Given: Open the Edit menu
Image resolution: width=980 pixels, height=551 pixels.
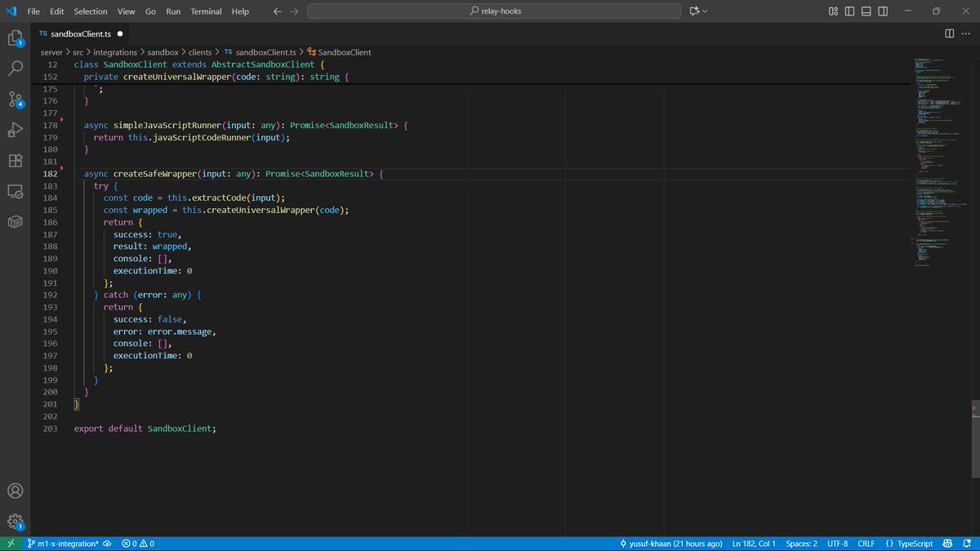Looking at the screenshot, I should (x=56, y=11).
